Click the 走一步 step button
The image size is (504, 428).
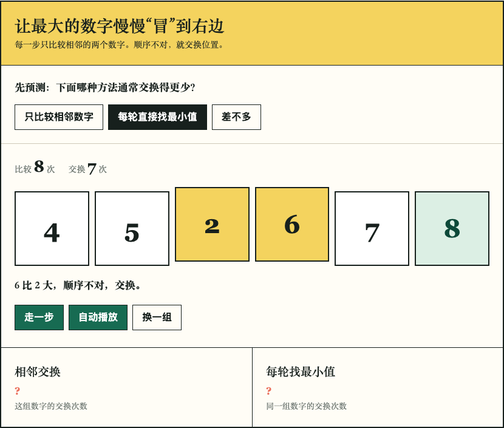click(x=39, y=318)
